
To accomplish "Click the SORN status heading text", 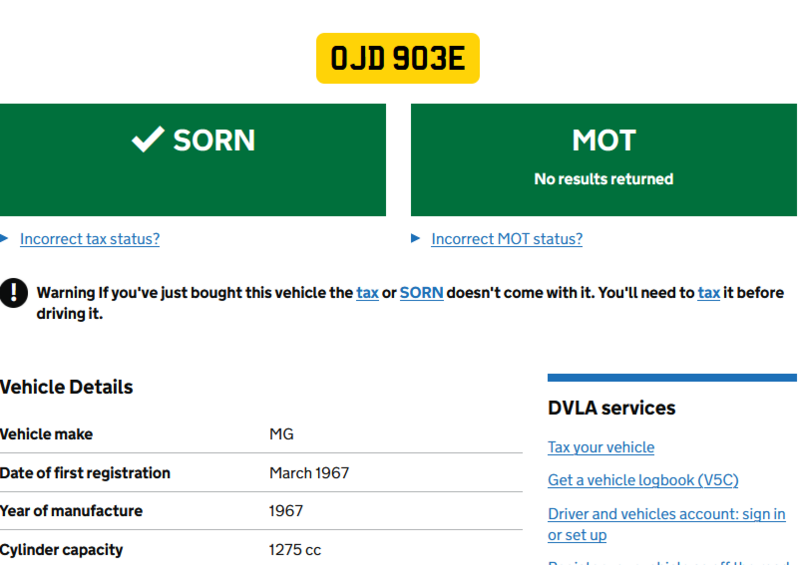I will click(214, 140).
